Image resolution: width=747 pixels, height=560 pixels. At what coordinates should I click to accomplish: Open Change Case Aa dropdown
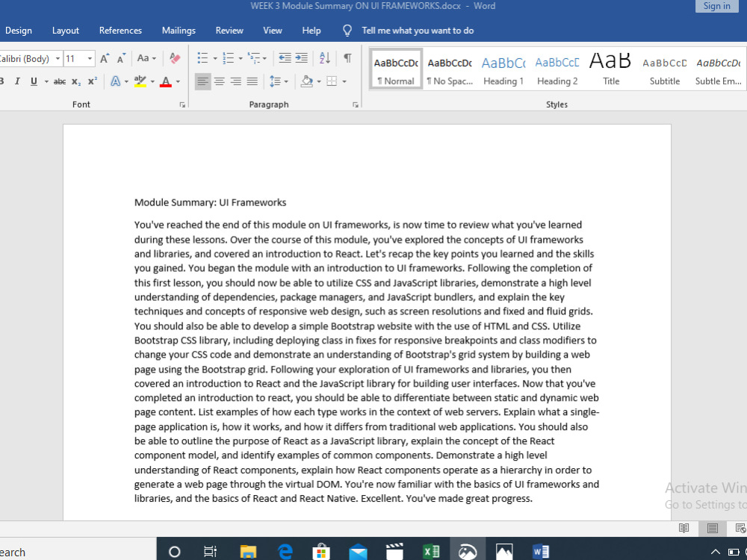click(146, 58)
